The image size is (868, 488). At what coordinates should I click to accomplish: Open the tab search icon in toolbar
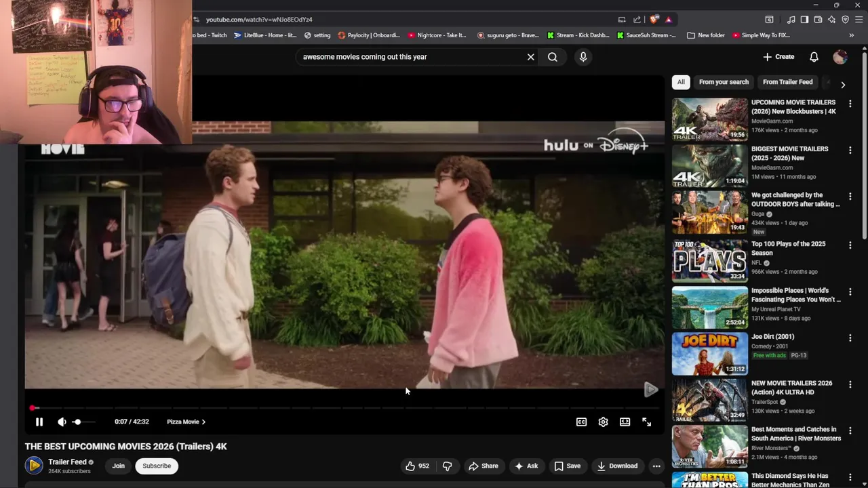click(769, 20)
